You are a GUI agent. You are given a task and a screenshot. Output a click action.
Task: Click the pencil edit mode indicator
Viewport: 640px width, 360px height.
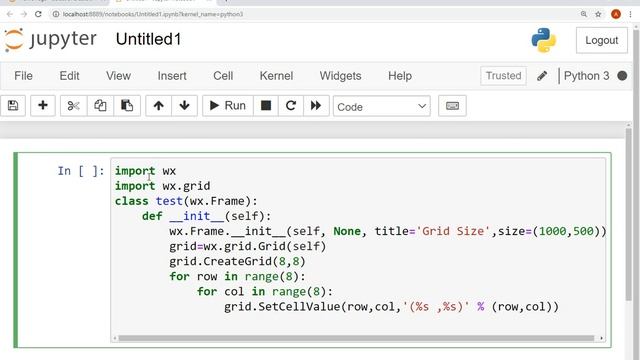(x=542, y=76)
